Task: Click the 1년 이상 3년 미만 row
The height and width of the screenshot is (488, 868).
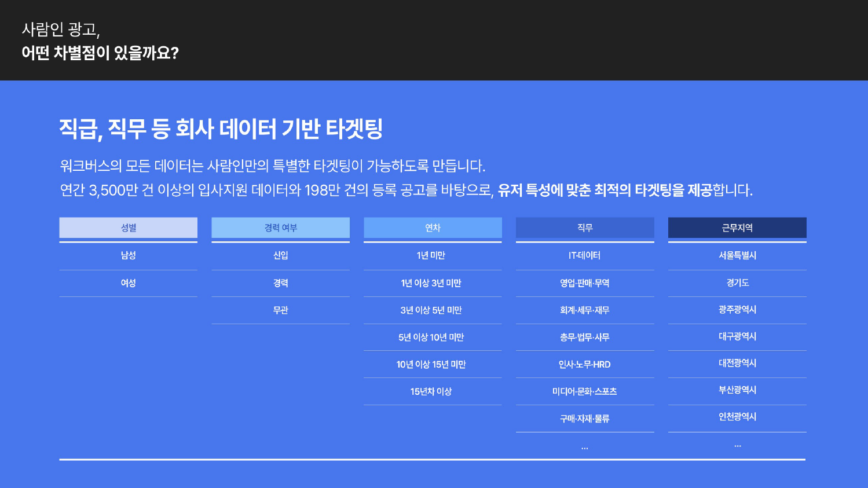Action: tap(433, 283)
